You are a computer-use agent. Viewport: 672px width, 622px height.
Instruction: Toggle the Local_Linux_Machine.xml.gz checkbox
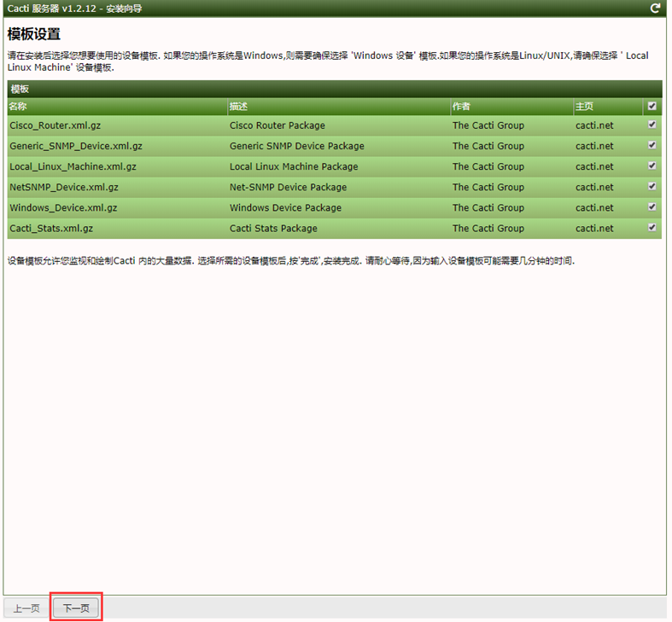[652, 166]
